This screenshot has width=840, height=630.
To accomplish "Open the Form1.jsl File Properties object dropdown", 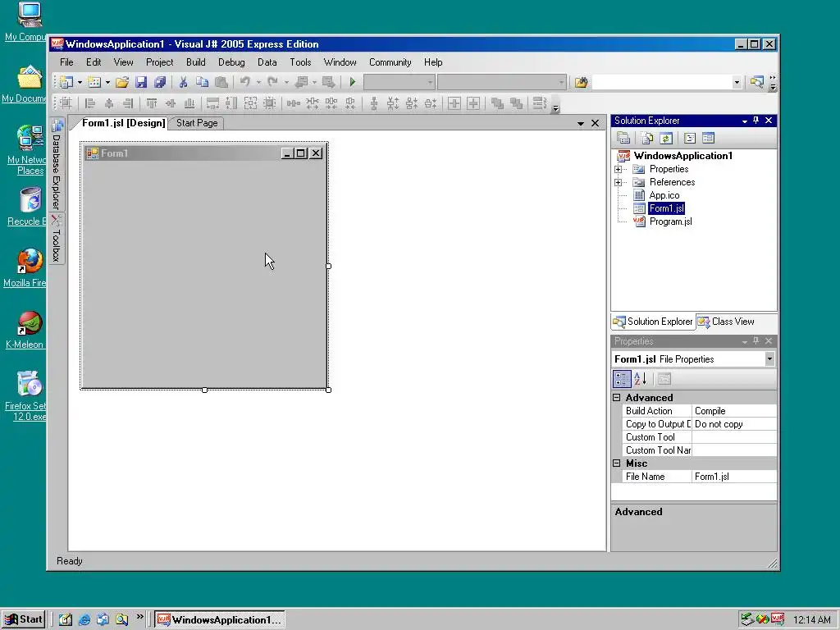I will pyautogui.click(x=769, y=359).
